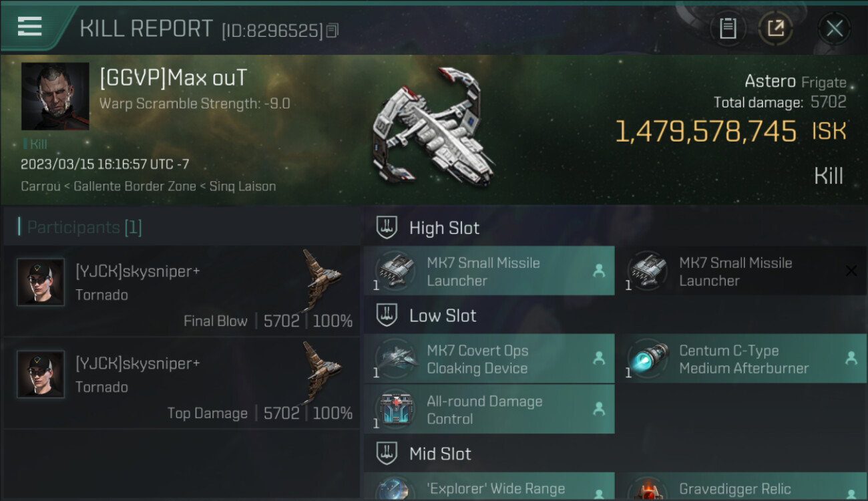The image size is (868, 501).
Task: Close the kill report window
Action: click(x=834, y=29)
